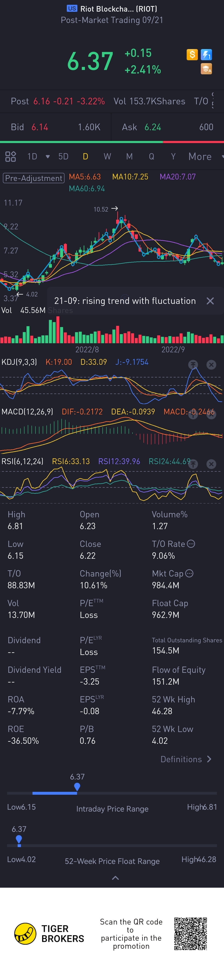Tap the MA20:7.07 label
The image size is (224, 980).
178,177
